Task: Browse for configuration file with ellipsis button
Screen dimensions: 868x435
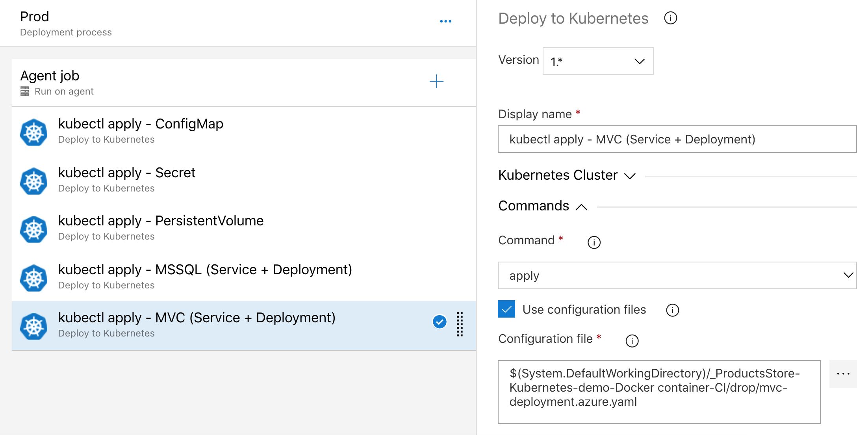Action: click(842, 374)
